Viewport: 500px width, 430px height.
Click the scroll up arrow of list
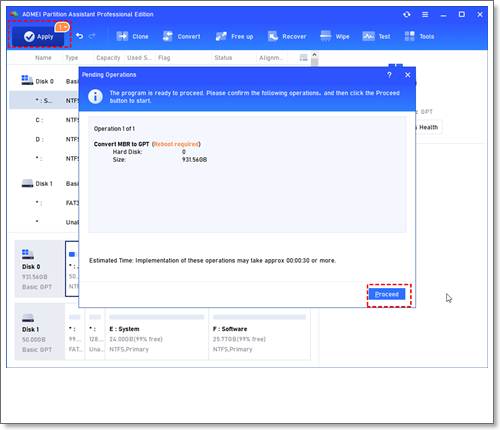pos(314,54)
